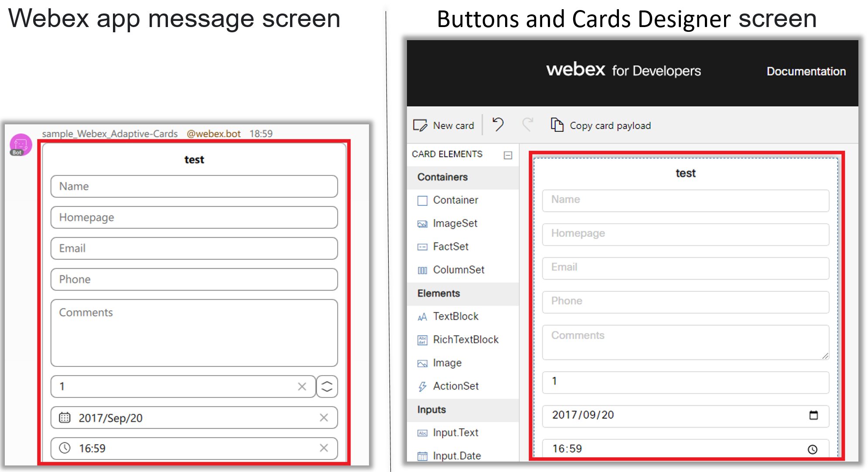Click the number field showing 1 in Designer
Image resolution: width=868 pixels, height=472 pixels.
685,383
